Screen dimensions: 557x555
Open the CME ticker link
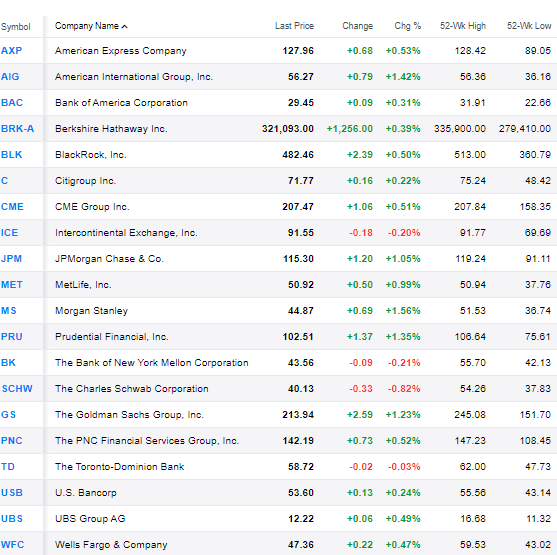click(12, 206)
